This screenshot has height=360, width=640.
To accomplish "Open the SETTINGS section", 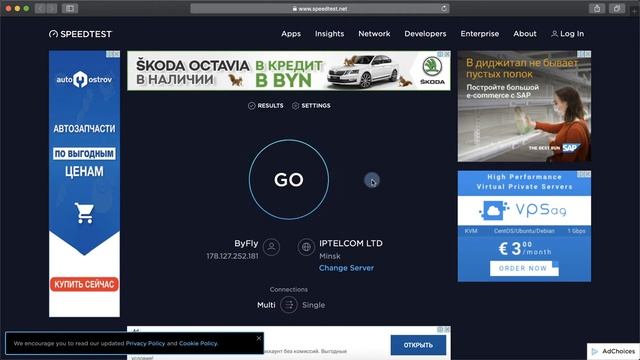I will (311, 106).
